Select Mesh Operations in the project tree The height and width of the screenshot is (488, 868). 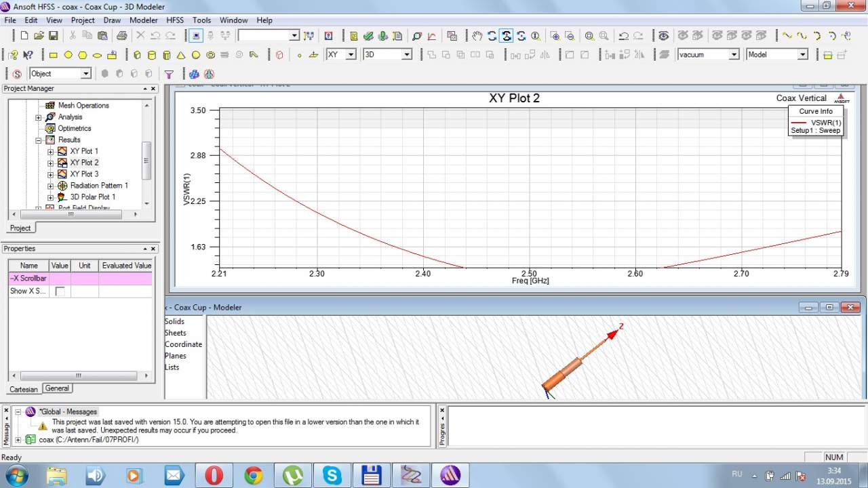coord(83,105)
